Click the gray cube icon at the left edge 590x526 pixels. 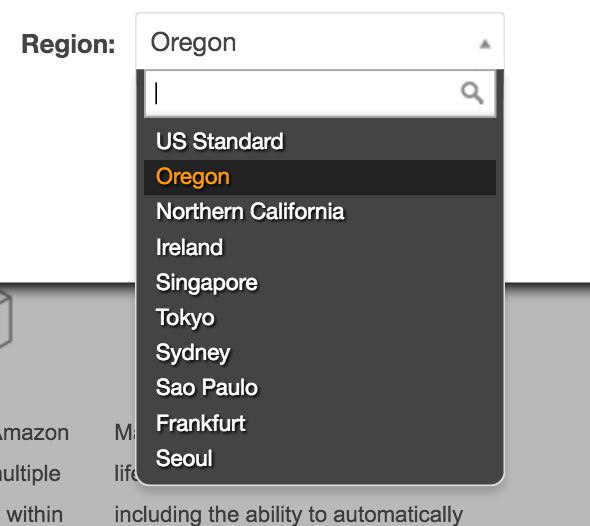point(5,319)
